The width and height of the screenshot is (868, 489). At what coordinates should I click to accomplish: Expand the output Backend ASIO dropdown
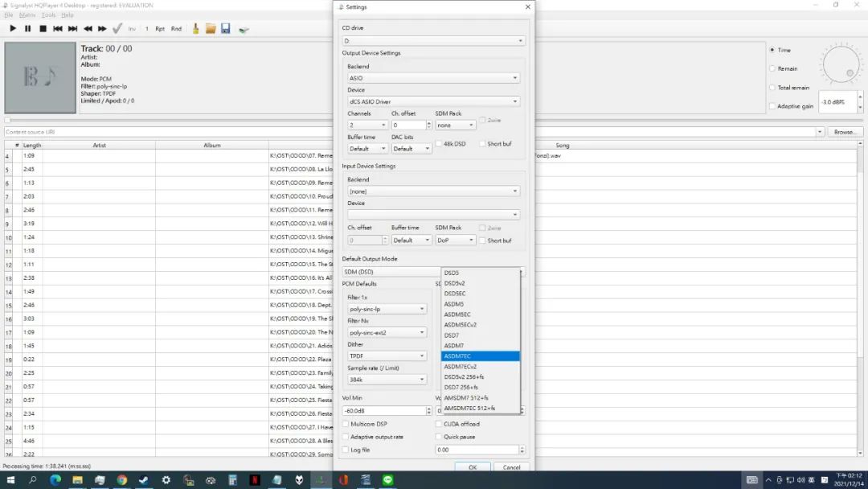pyautogui.click(x=433, y=78)
